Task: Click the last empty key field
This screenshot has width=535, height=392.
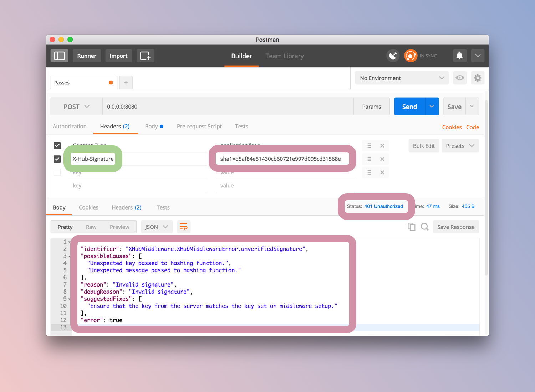Action: coord(138,186)
